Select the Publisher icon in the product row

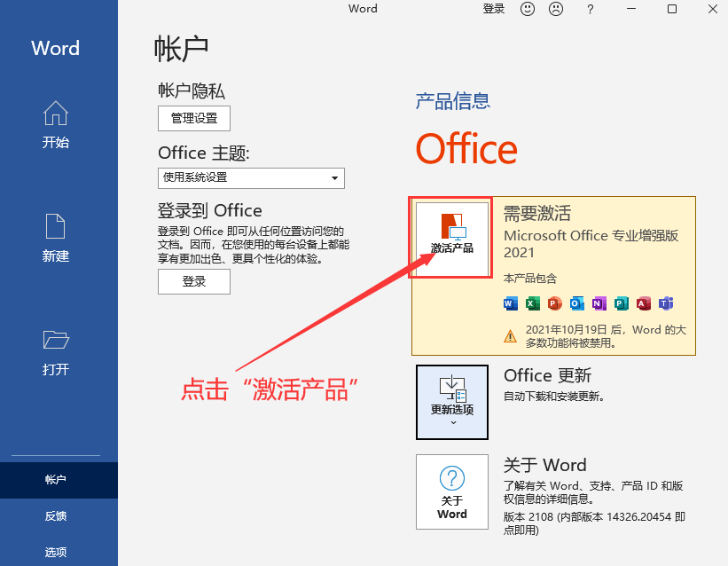(x=620, y=303)
